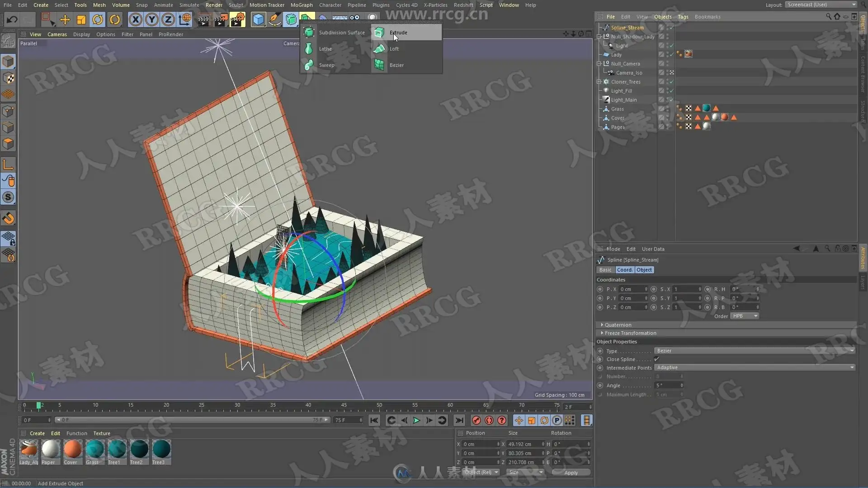Choose Lathe from the generator popup
The image size is (868, 488).
(335, 49)
